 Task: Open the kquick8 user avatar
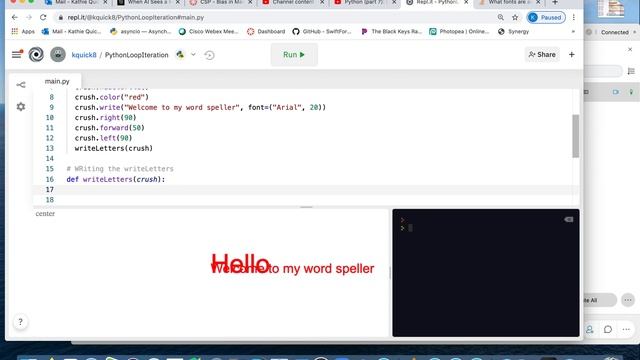pos(58,54)
